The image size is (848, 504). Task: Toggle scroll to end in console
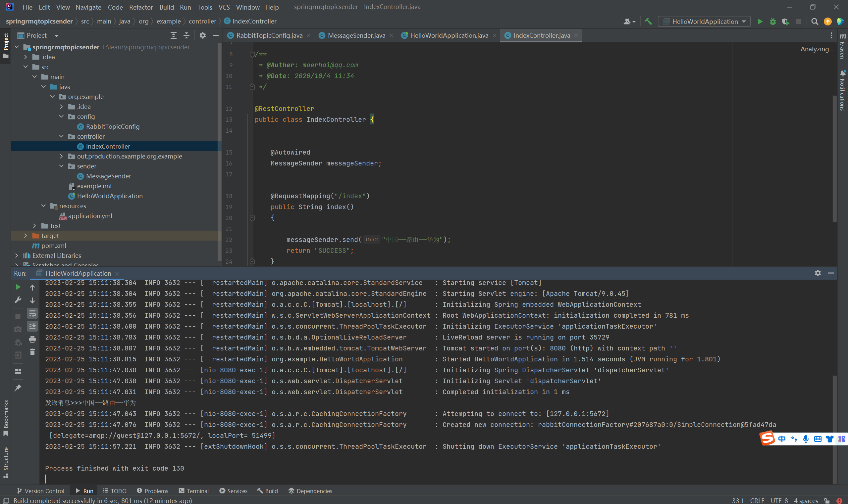tap(32, 326)
